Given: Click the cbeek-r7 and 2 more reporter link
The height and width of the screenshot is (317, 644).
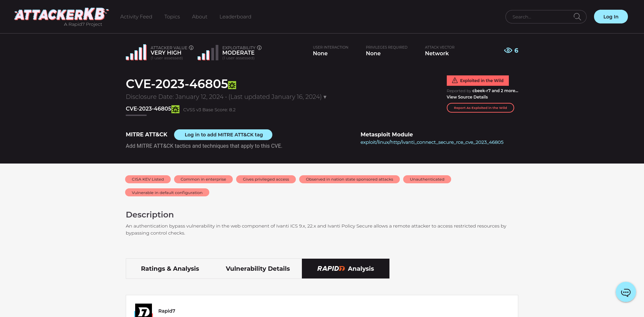Looking at the screenshot, I should (495, 90).
